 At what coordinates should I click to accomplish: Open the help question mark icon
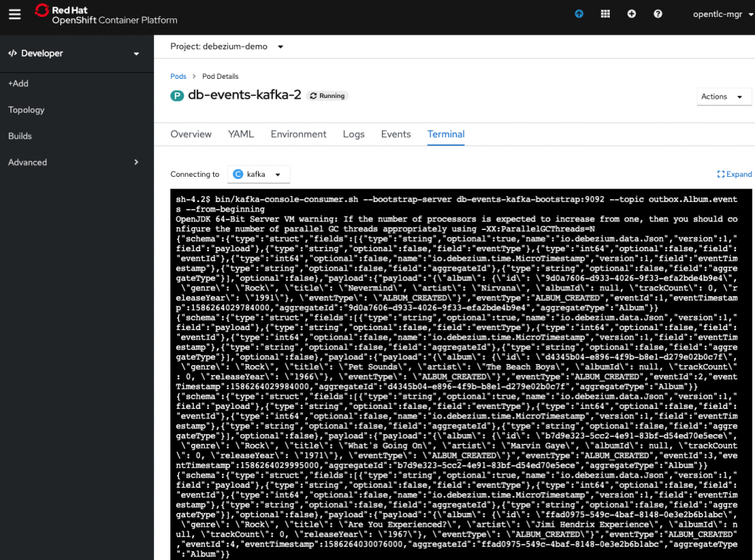(x=658, y=14)
